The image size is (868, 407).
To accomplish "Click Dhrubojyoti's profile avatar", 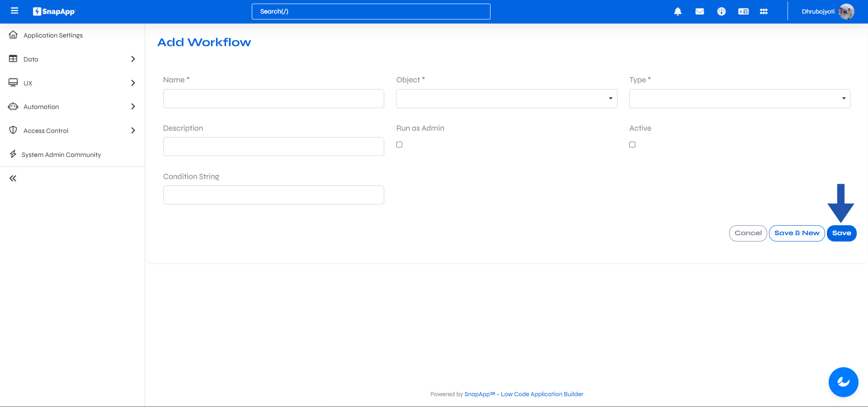I will [x=846, y=12].
